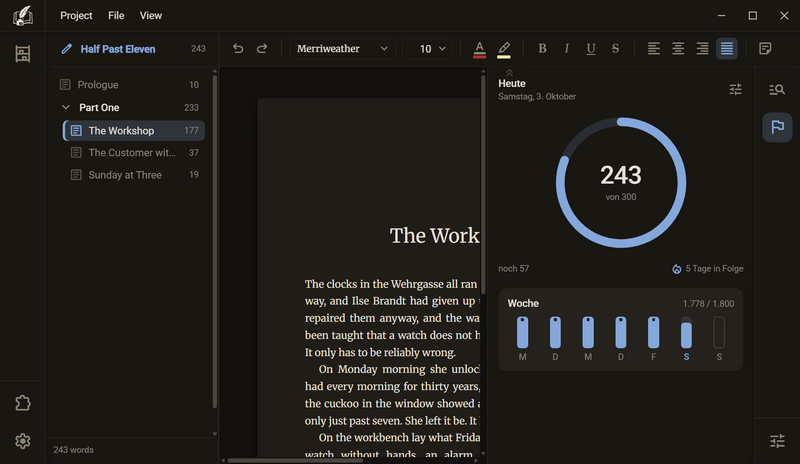Screen dimensions: 800x464
Task: Click the notes icon in toolbar
Action: point(765,48)
